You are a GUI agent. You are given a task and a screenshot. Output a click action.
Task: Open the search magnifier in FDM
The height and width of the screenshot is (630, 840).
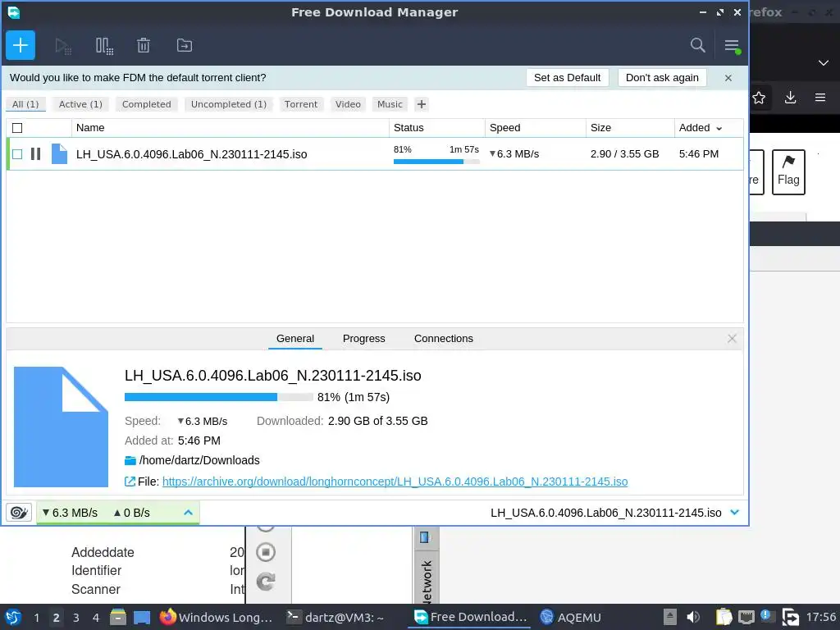pos(697,45)
